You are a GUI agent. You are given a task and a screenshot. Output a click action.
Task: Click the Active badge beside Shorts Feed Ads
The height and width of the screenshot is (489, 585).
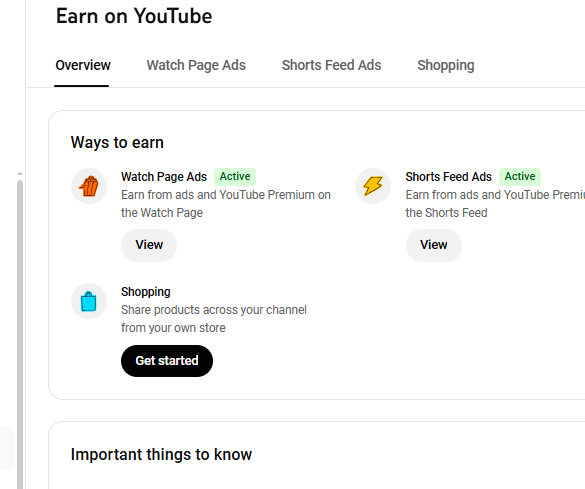(x=520, y=176)
